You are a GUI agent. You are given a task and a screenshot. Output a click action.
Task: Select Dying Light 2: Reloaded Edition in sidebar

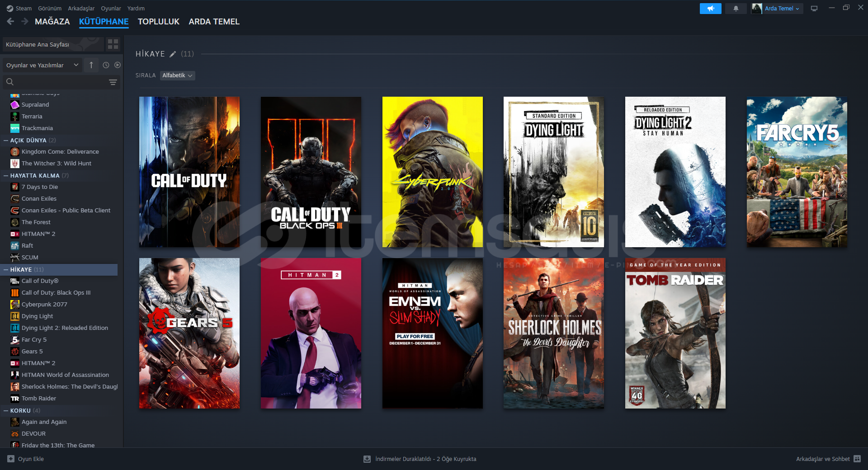pos(65,328)
